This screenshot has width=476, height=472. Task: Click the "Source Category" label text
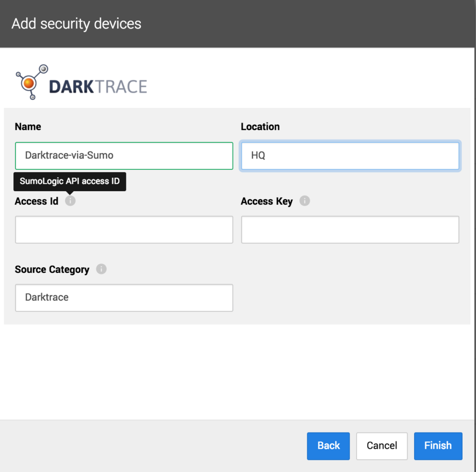point(52,269)
